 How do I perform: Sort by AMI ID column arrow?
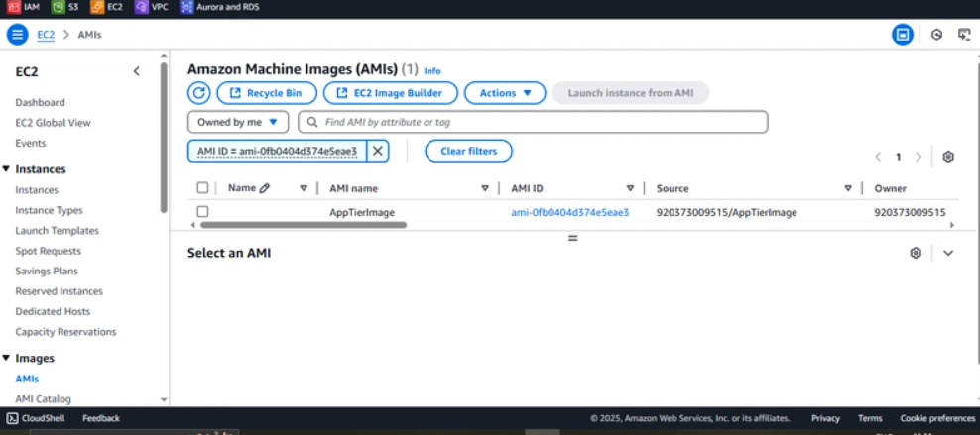(x=630, y=188)
